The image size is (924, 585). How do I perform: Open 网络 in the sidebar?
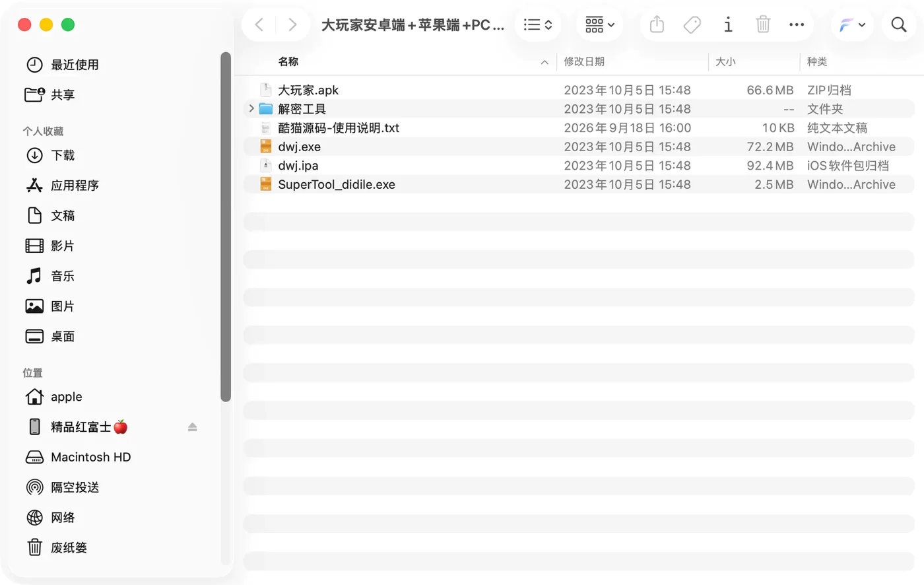click(x=63, y=518)
